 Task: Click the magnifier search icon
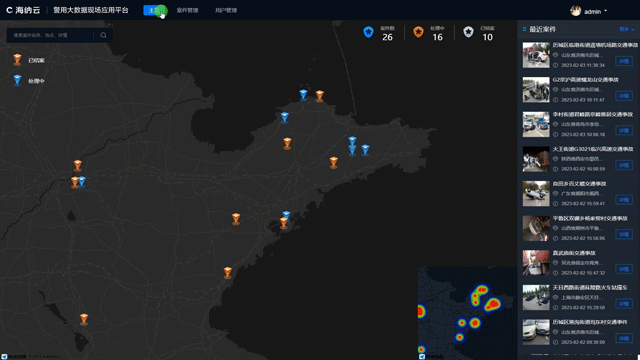coord(103,35)
